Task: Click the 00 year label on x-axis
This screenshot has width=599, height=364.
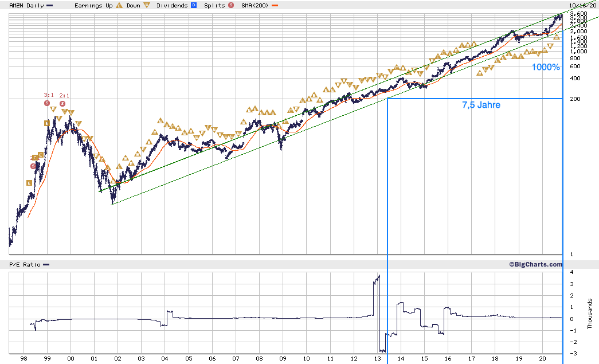Action: [71, 359]
